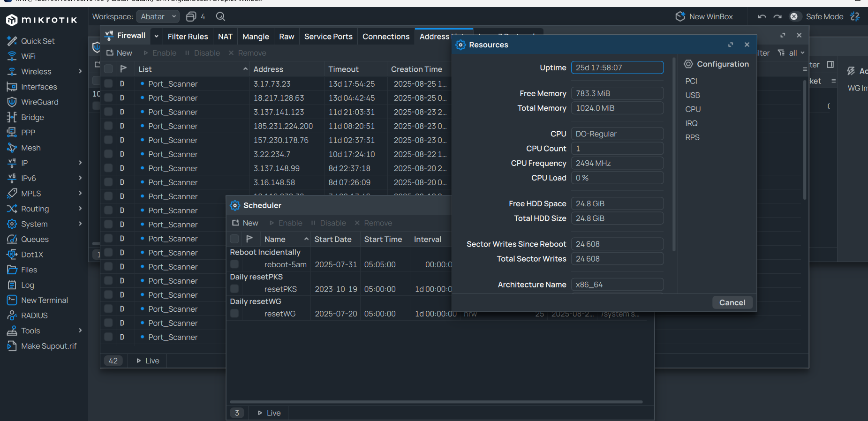
Task: Expand the Firewall menu dropdown arrow
Action: [156, 36]
